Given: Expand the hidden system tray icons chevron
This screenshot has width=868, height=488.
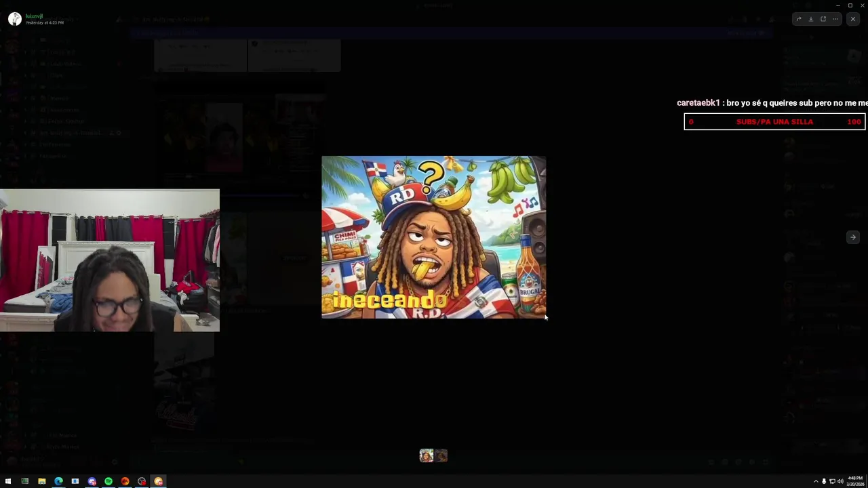Looking at the screenshot, I should [x=816, y=481].
